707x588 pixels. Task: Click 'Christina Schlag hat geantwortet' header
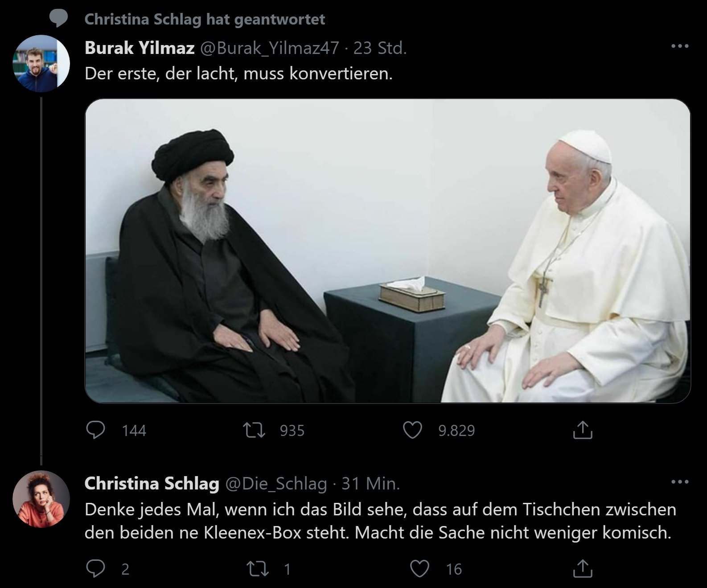(x=205, y=19)
